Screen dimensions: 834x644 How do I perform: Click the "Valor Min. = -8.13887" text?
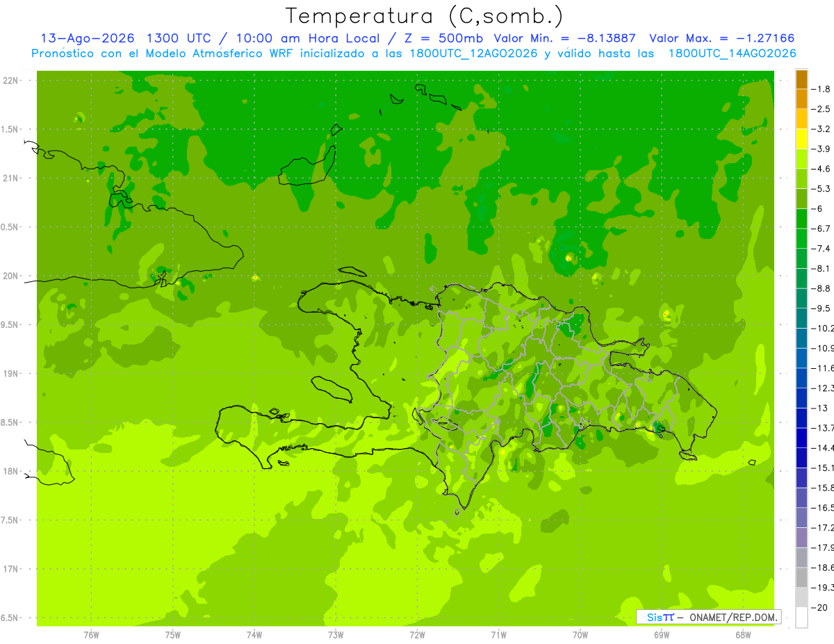pos(565,38)
